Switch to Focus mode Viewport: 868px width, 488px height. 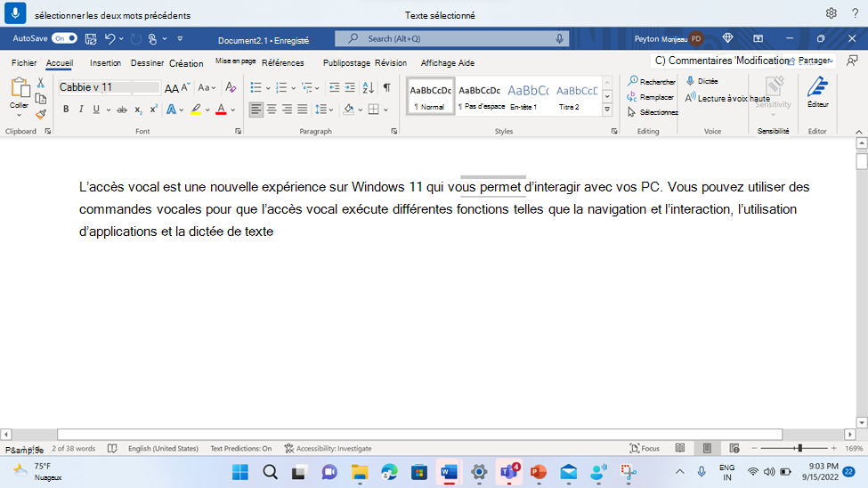click(645, 448)
